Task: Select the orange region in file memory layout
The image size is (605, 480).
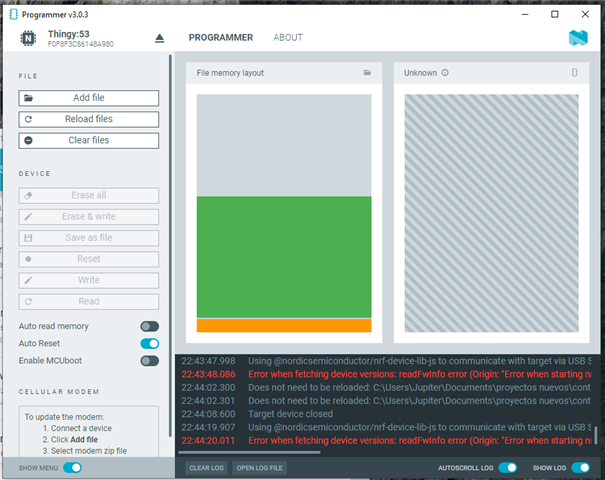Action: [x=284, y=325]
